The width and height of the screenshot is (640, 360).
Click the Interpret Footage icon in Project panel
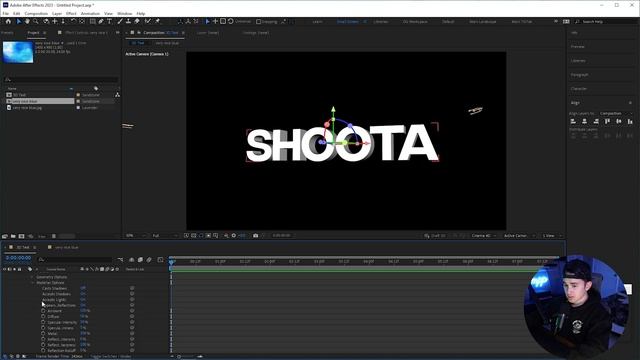click(5, 236)
